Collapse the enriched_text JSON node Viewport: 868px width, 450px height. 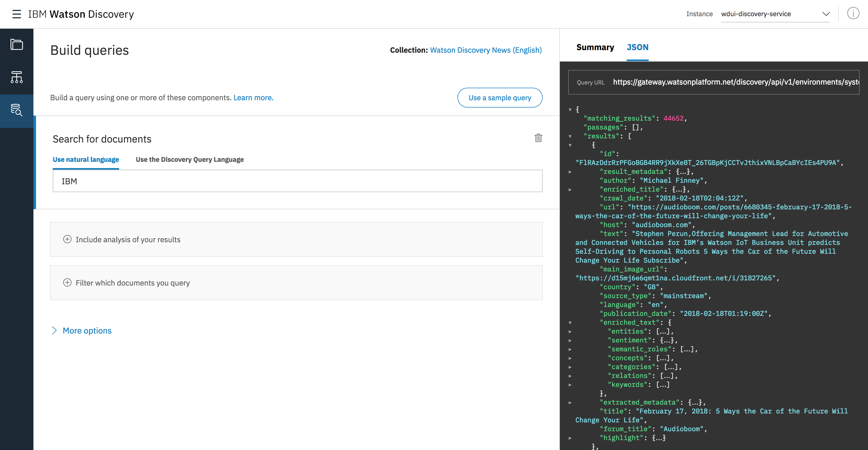click(x=570, y=323)
